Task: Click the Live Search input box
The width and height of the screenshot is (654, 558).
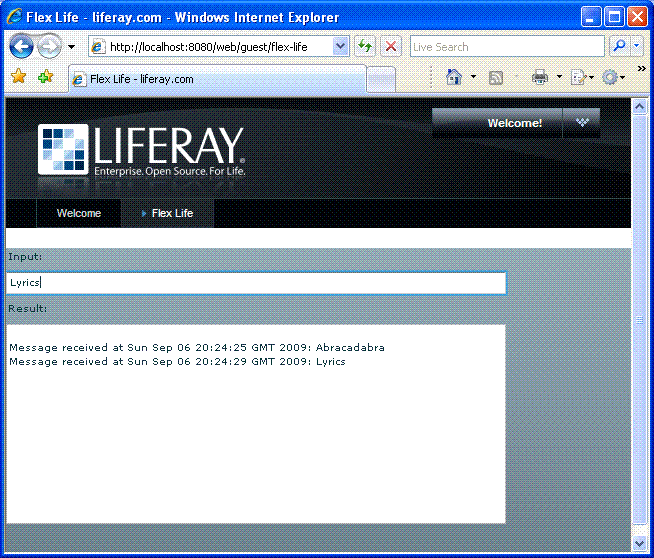Action: tap(506, 46)
